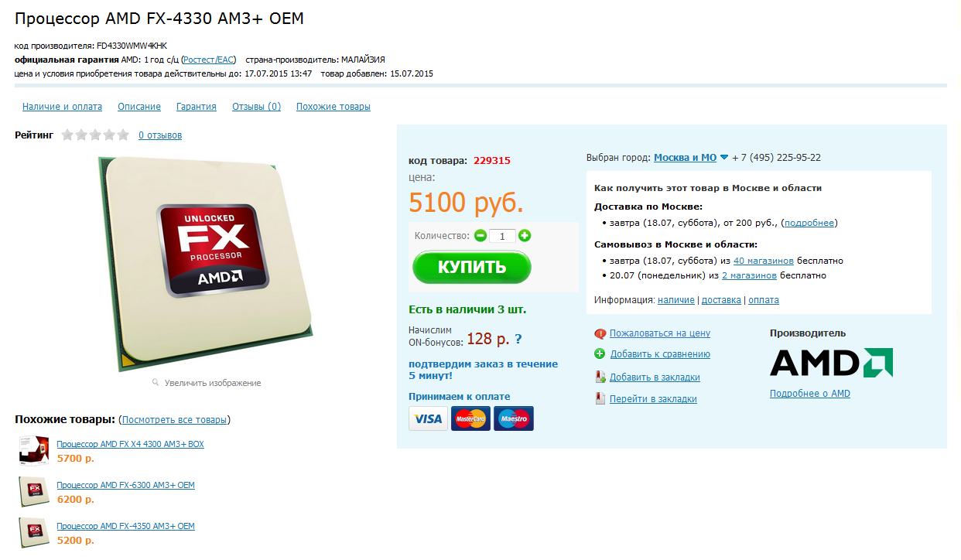This screenshot has width=961, height=560.
Task: Click the add-to-bookmarks icon
Action: 600,377
